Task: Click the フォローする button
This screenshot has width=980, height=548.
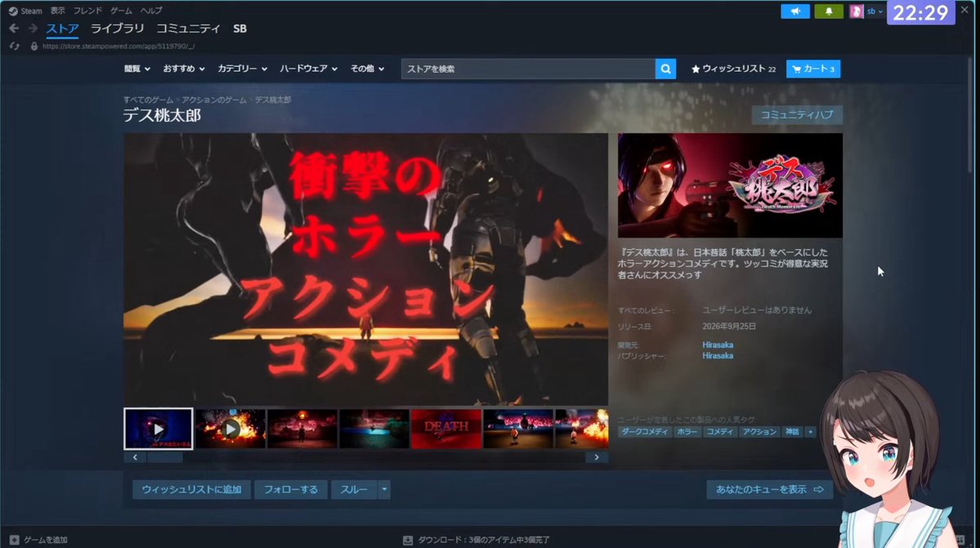Action: (291, 490)
